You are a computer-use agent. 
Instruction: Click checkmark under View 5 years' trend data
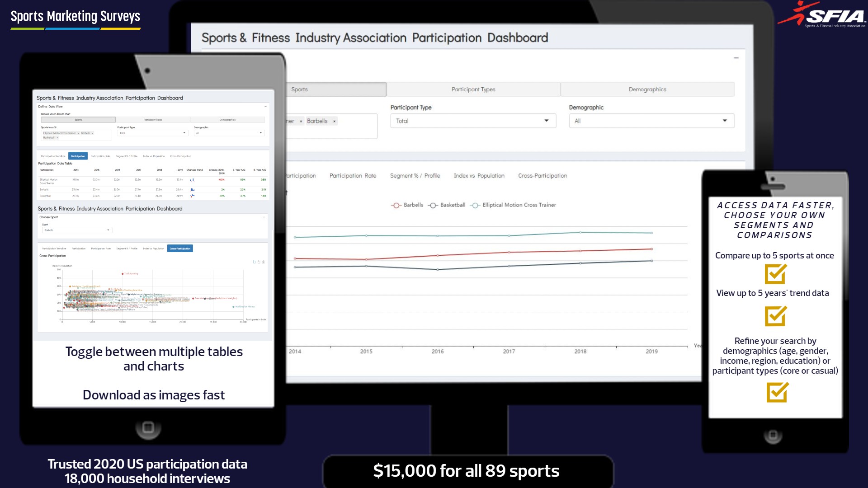pyautogui.click(x=776, y=316)
